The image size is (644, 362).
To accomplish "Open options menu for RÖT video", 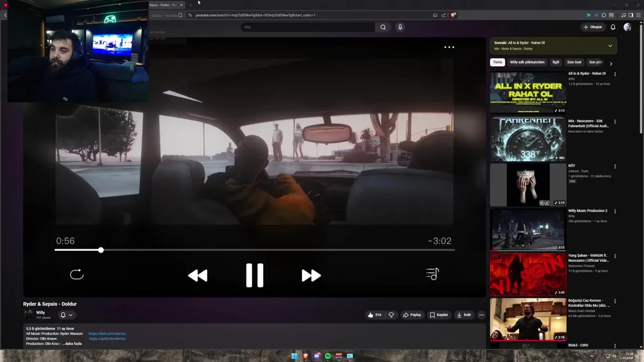I will (615, 166).
